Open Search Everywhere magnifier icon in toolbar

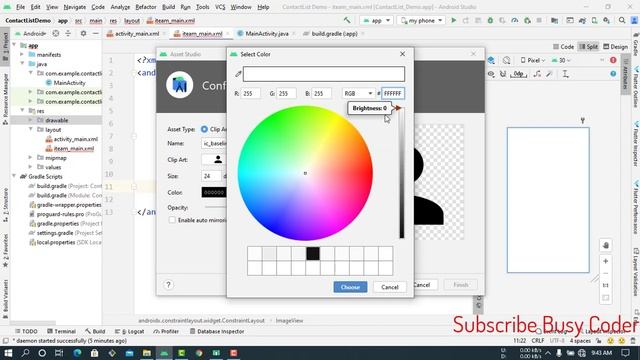click(622, 20)
